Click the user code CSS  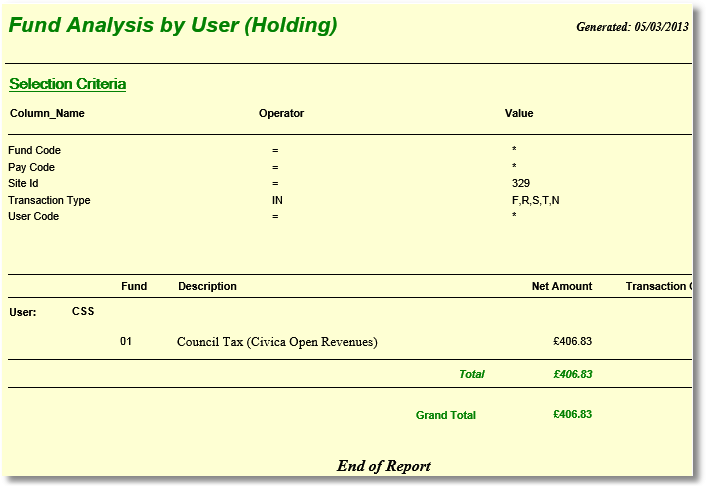83,311
